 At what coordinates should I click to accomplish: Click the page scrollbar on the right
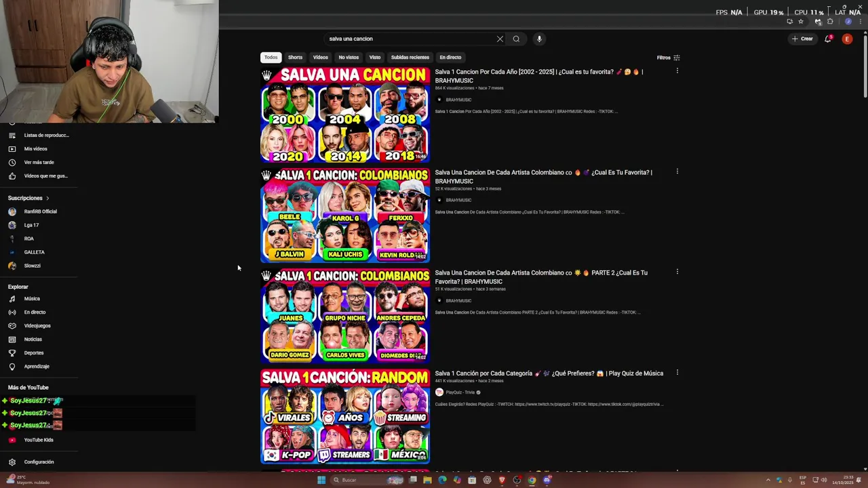click(x=865, y=68)
